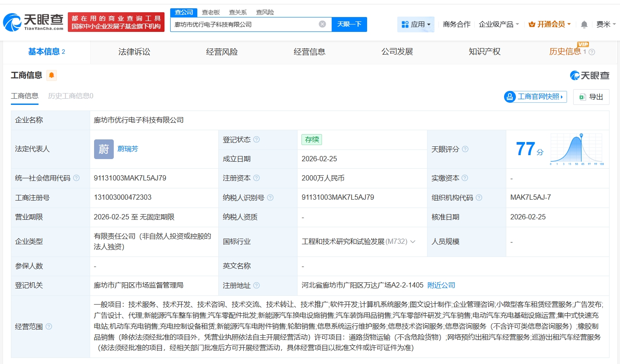
Task: Open the 应用 dropdown menu
Action: click(416, 24)
